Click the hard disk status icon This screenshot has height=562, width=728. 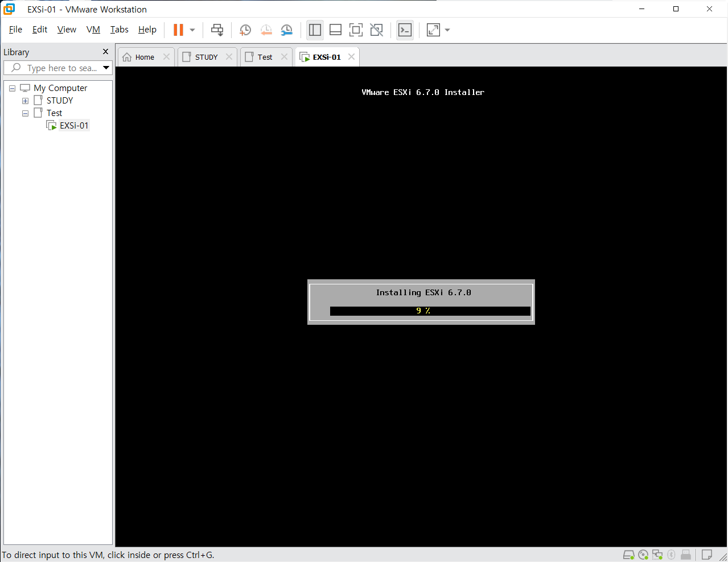click(628, 555)
